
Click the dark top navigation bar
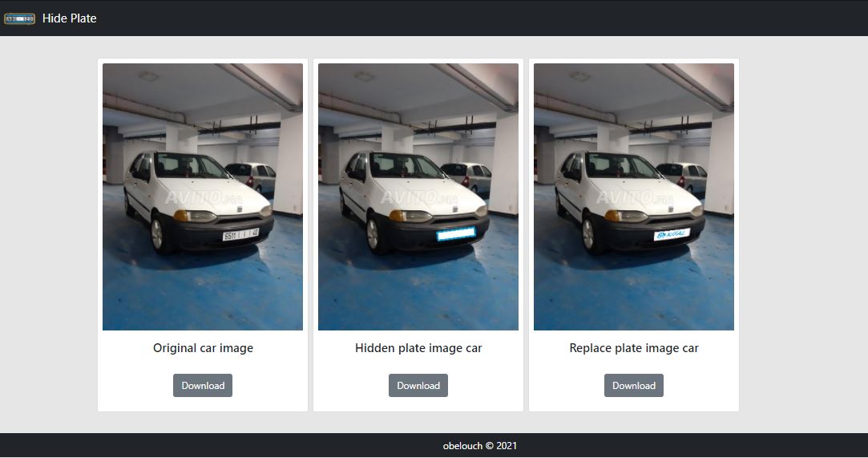(481, 18)
